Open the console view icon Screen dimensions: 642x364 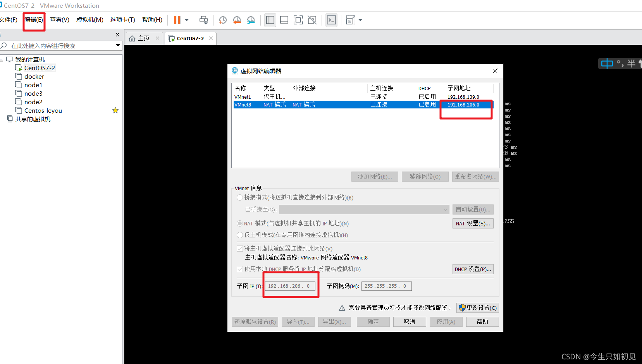pos(331,20)
